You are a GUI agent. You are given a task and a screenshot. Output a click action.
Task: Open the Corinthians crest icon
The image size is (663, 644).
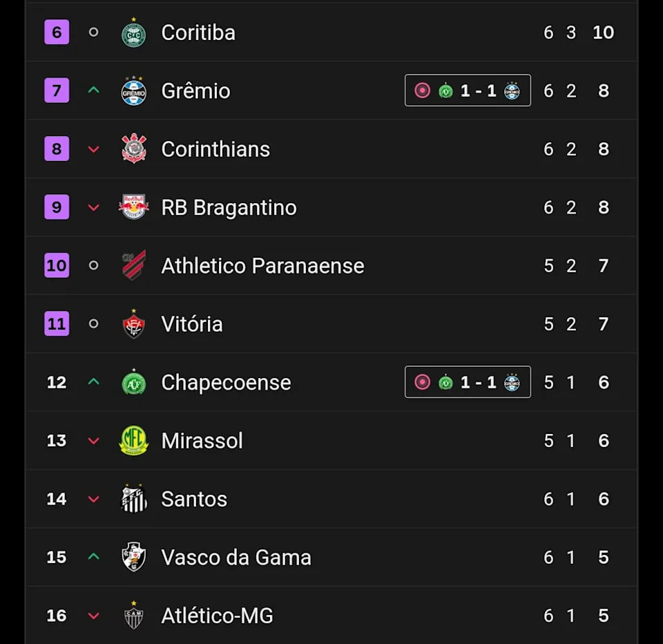pos(133,149)
